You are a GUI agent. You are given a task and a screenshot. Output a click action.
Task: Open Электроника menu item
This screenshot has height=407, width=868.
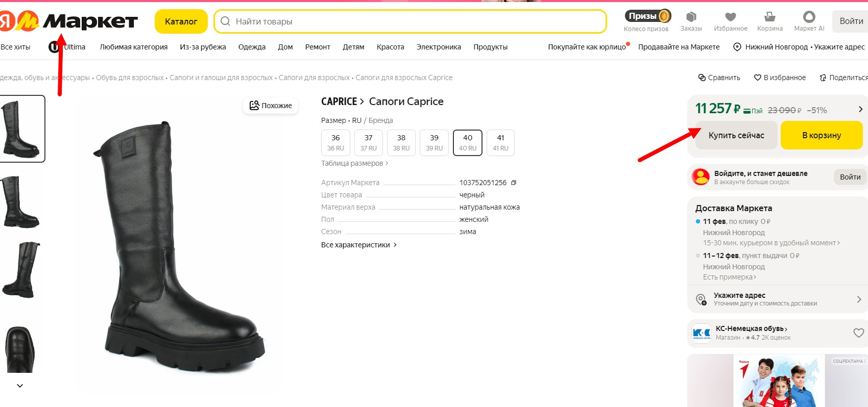coord(439,47)
